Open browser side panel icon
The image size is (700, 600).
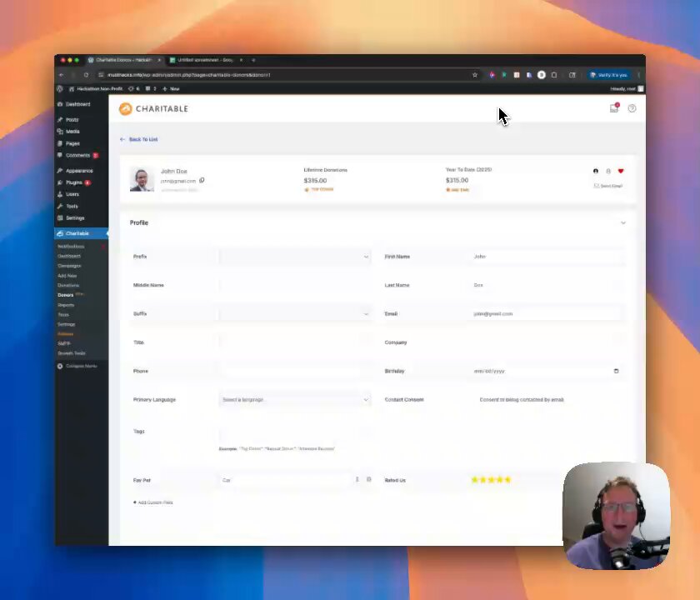point(572,75)
